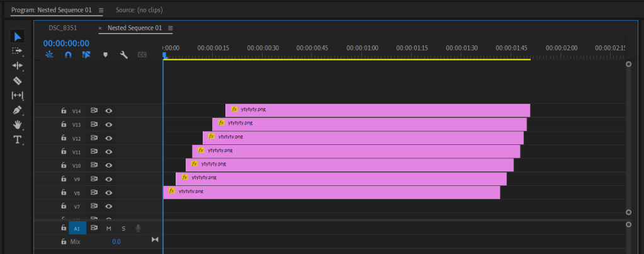Activate the Slip tool

pos(18,95)
